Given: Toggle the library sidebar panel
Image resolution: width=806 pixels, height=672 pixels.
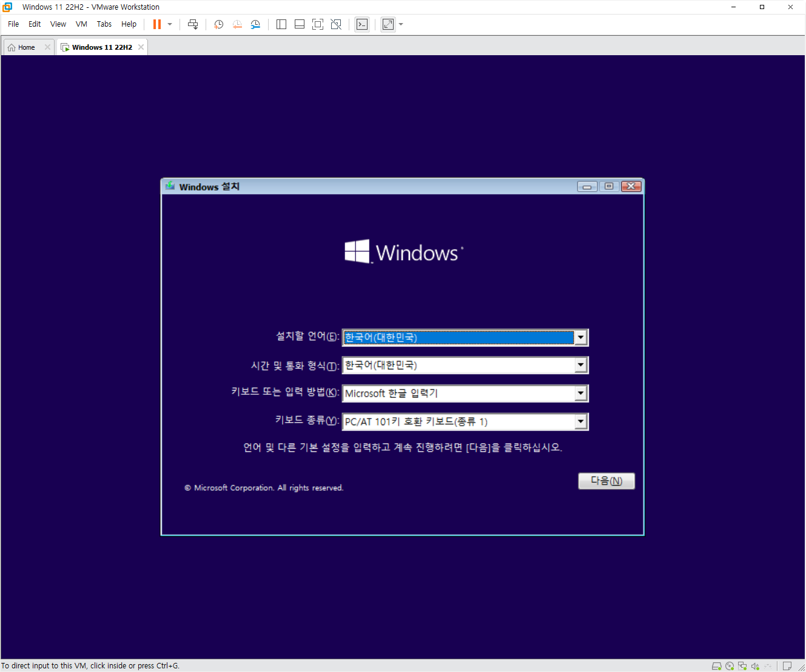Looking at the screenshot, I should click(281, 24).
